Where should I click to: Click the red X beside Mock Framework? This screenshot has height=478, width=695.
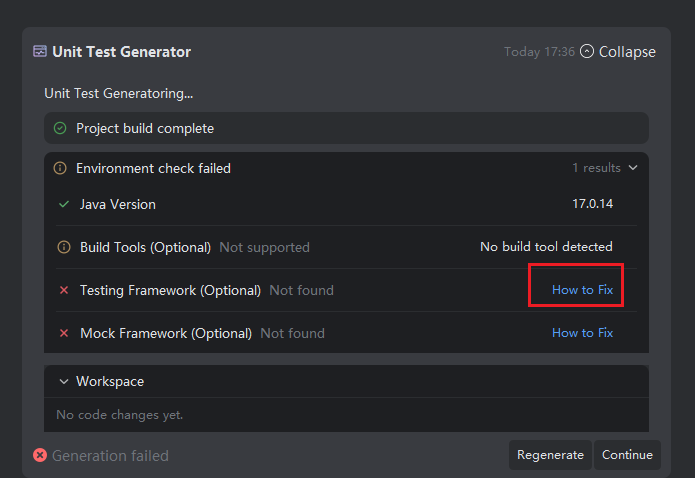point(64,333)
